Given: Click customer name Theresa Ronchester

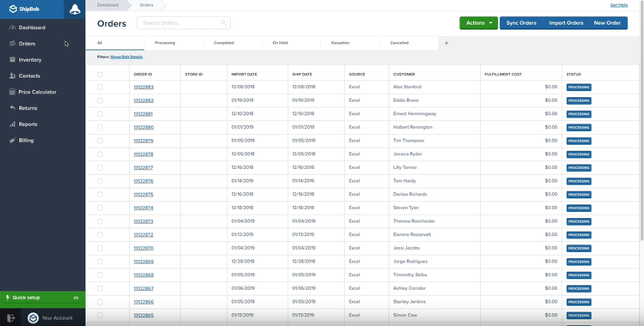Looking at the screenshot, I should click(x=414, y=221).
